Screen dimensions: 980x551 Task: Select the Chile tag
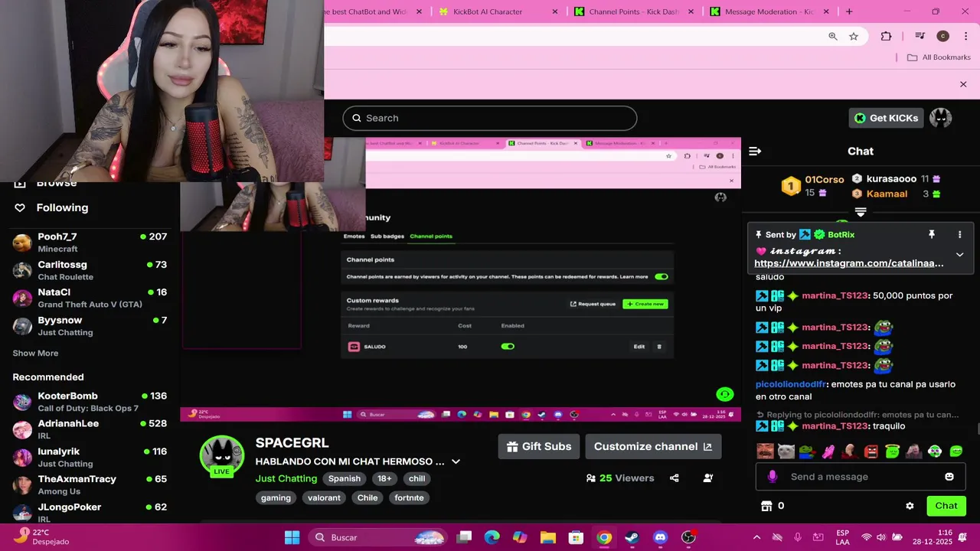[x=367, y=498]
